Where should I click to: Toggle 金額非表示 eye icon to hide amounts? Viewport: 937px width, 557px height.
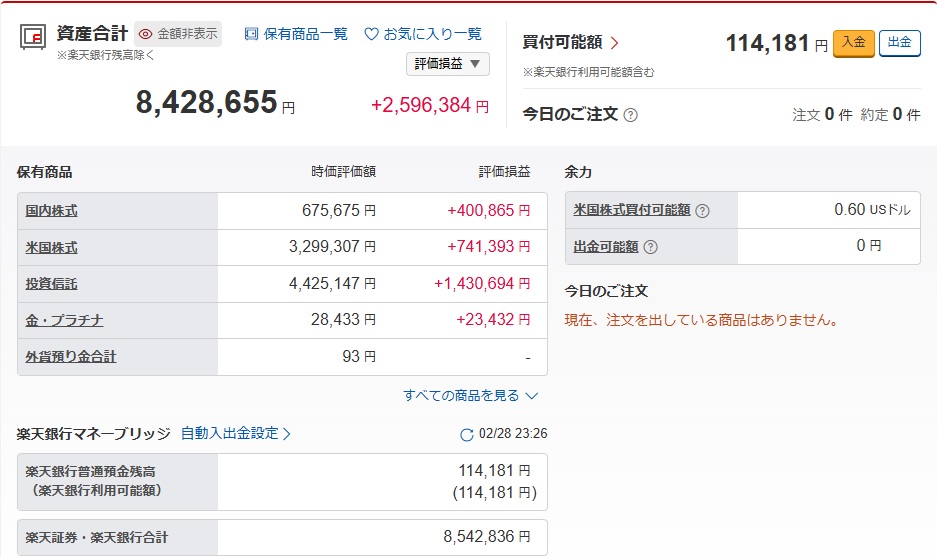pos(145,34)
